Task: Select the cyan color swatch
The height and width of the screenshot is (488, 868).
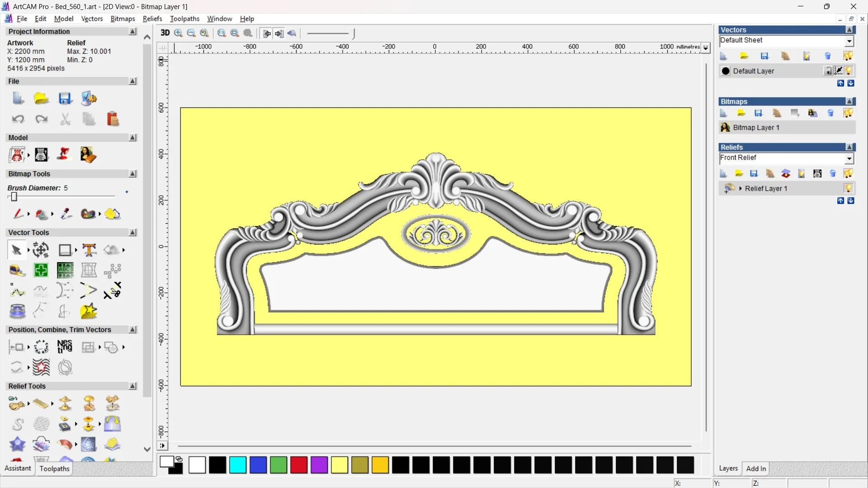Action: [238, 465]
